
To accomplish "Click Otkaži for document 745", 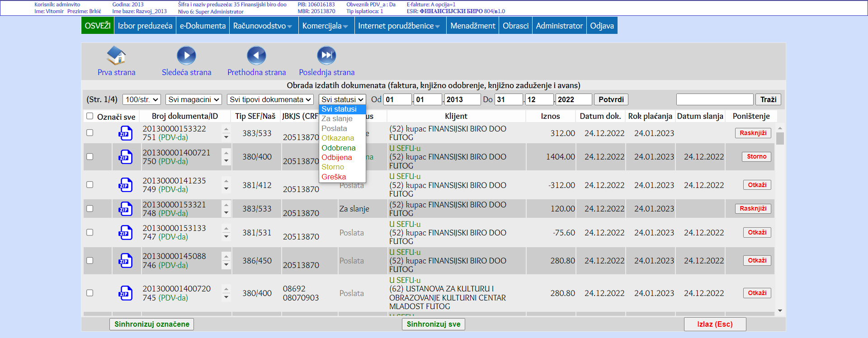I will point(757,293).
